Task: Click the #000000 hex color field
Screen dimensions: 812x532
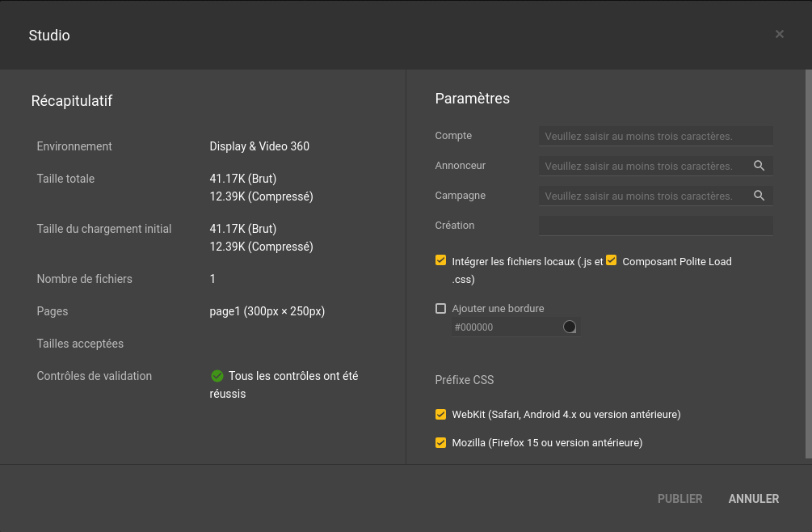Action: [504, 327]
